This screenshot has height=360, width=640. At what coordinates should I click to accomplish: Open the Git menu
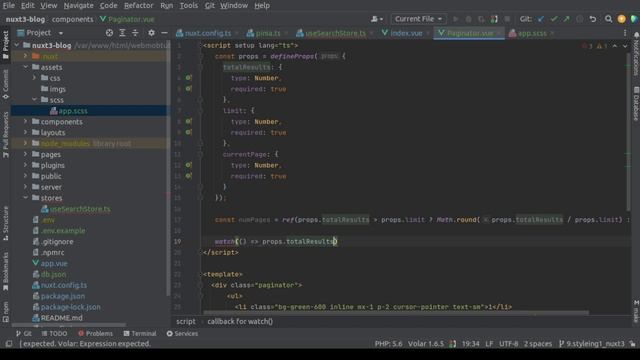(210, 6)
